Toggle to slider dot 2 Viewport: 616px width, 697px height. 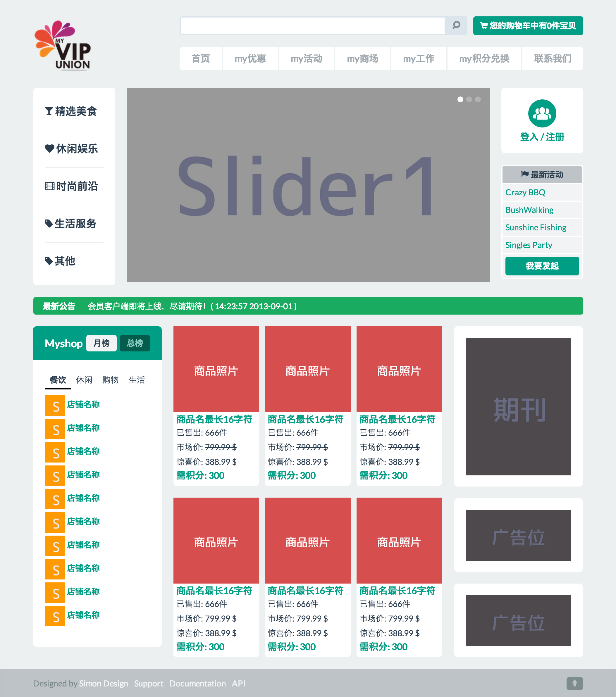(469, 99)
